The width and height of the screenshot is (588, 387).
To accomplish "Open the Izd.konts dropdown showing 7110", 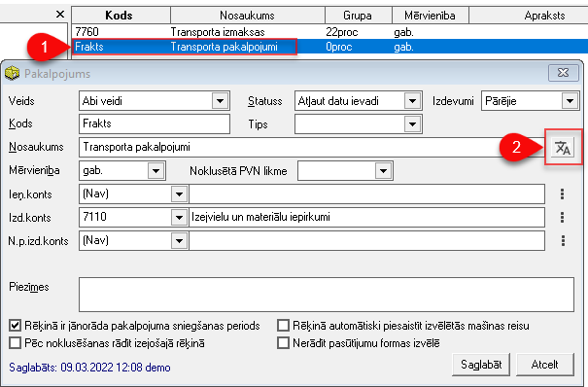I will (179, 217).
